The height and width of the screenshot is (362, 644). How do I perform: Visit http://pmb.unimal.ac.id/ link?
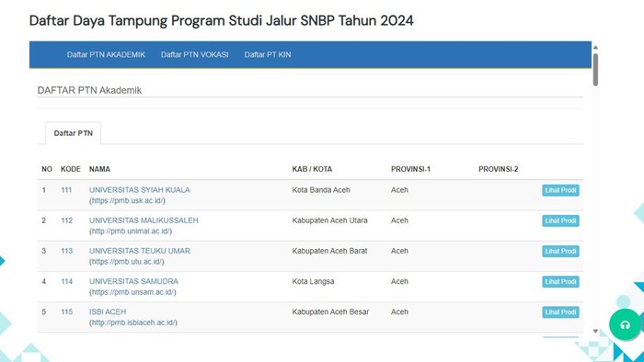131,231
